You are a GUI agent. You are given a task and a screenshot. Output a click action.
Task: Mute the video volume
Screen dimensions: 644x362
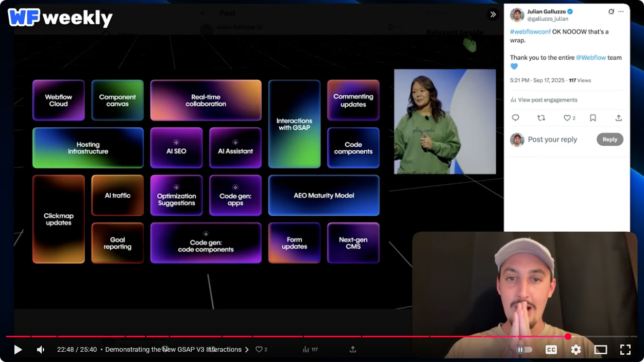pos(41,350)
